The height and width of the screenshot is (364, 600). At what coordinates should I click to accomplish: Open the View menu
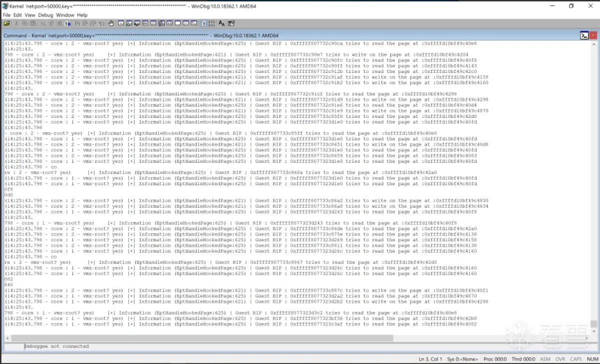[30, 15]
